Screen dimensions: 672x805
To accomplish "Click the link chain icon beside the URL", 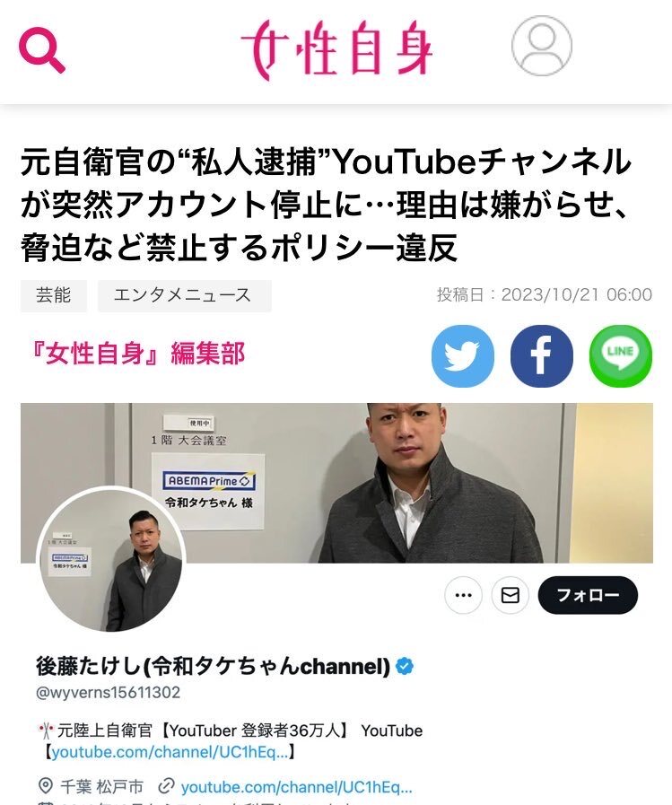I will point(166,786).
